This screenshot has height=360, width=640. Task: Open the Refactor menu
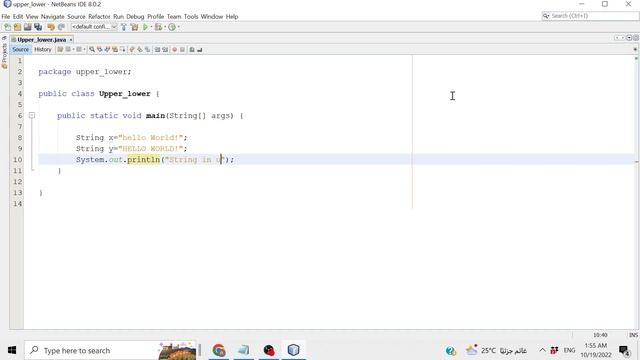(x=99, y=17)
